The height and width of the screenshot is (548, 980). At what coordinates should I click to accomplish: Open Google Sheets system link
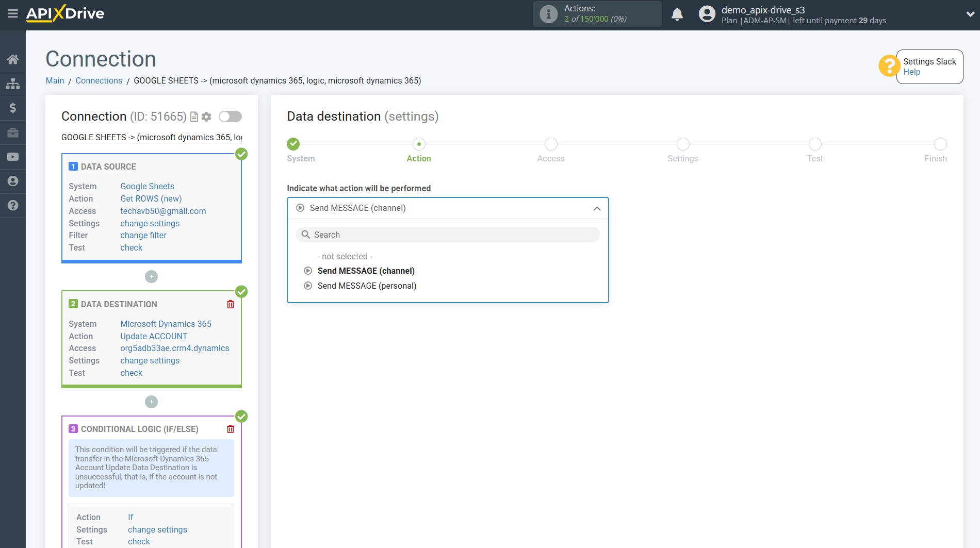(147, 186)
